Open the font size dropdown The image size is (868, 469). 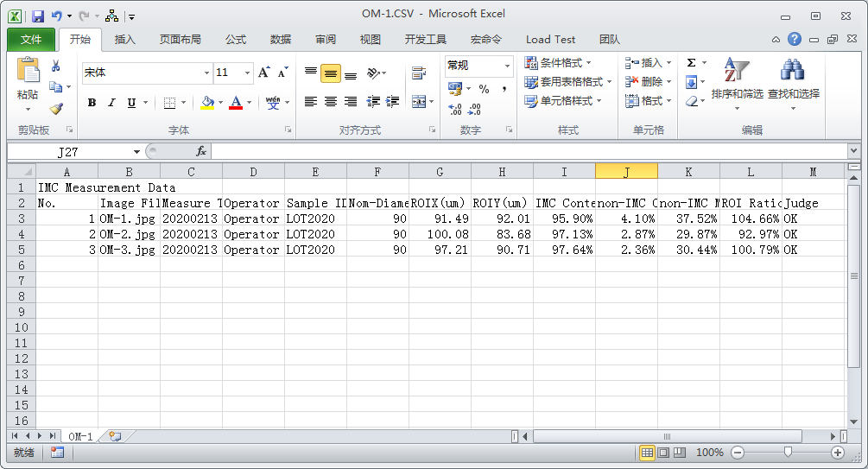click(248, 73)
